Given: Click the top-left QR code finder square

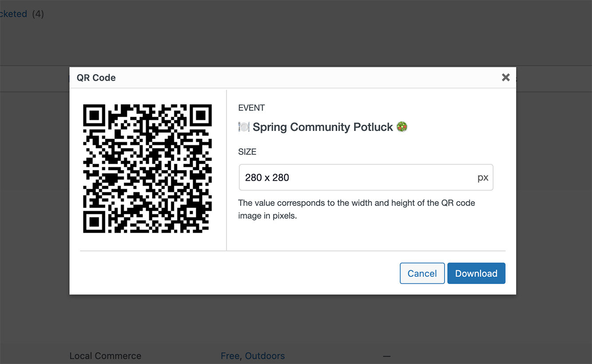Looking at the screenshot, I should 94,115.
